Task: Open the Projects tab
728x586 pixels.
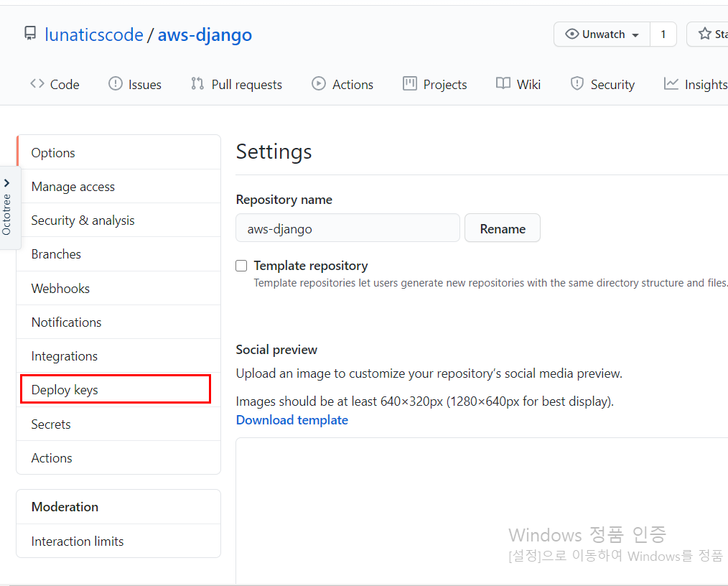Action: 435,85
